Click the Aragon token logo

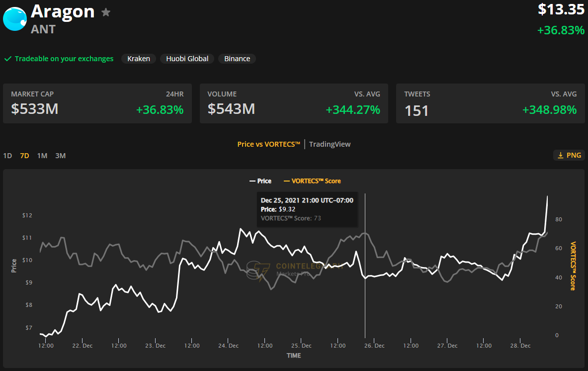tap(15, 18)
